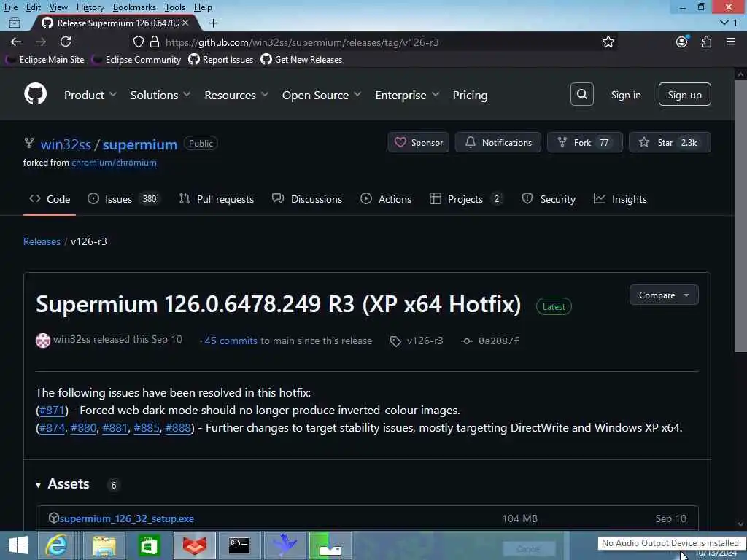Open the browser hamburger application menu
Image resolution: width=747 pixels, height=560 pixels.
tap(731, 42)
